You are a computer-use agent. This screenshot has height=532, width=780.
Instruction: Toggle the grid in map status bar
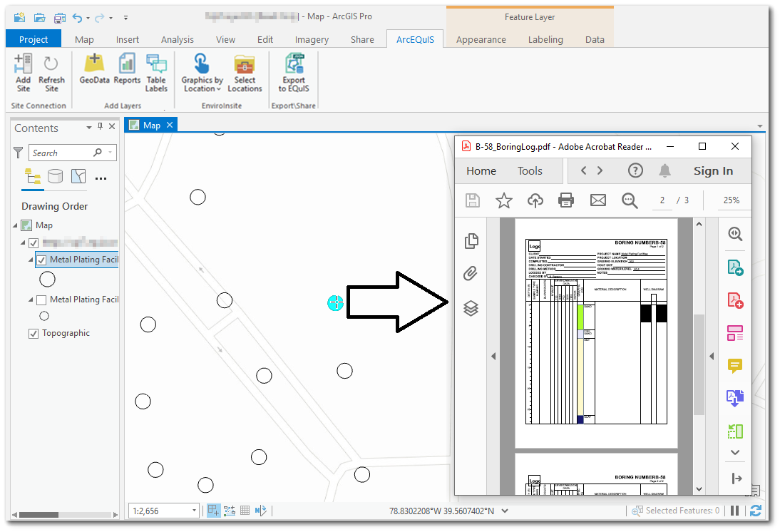tap(245, 510)
